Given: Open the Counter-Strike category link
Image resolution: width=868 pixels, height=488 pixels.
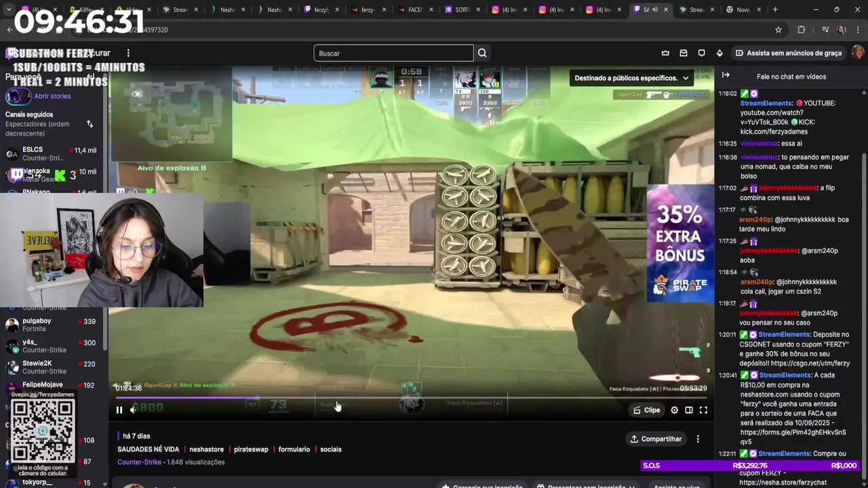Looking at the screenshot, I should [139, 462].
